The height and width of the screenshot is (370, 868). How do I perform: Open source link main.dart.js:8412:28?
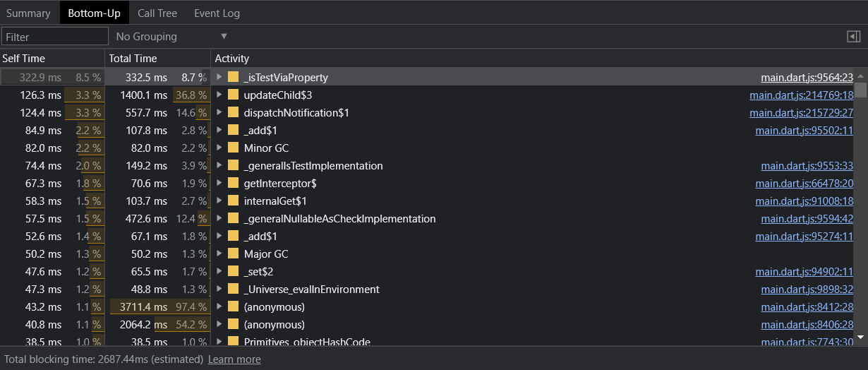807,306
